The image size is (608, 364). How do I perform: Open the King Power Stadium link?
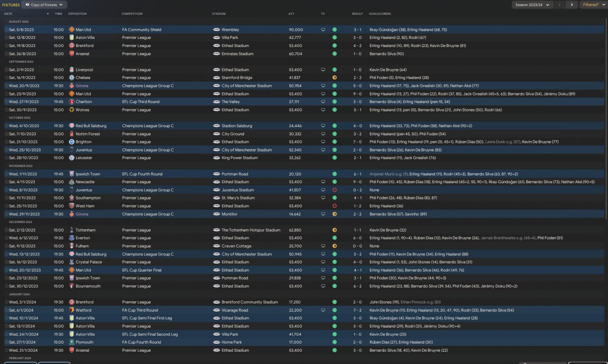(x=239, y=158)
